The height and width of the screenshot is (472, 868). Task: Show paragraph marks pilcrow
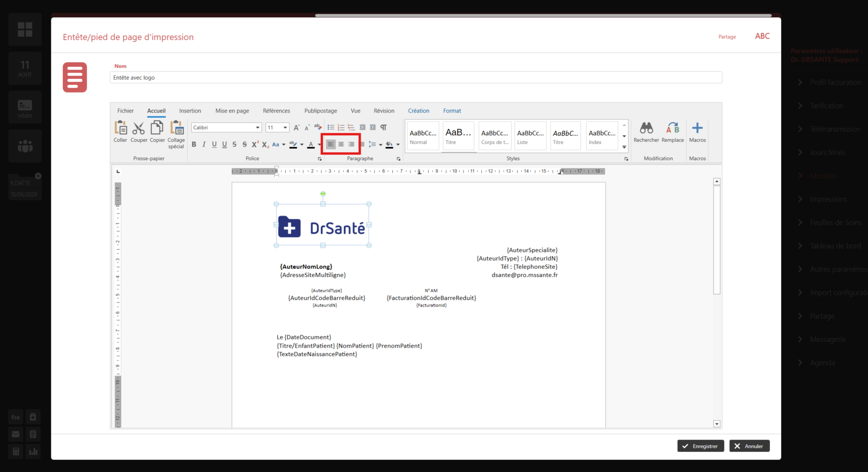[384, 128]
